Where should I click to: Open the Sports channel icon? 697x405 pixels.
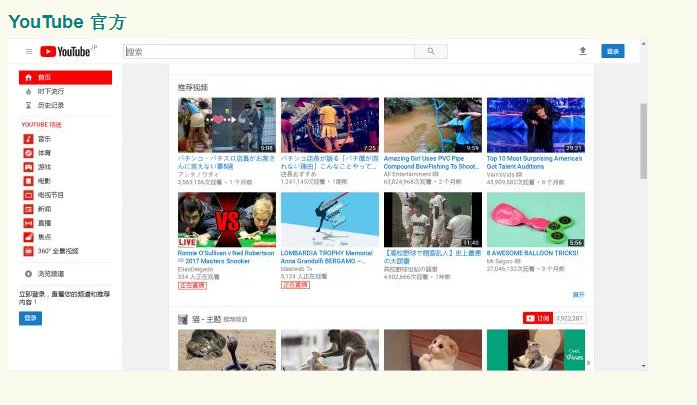pos(28,153)
